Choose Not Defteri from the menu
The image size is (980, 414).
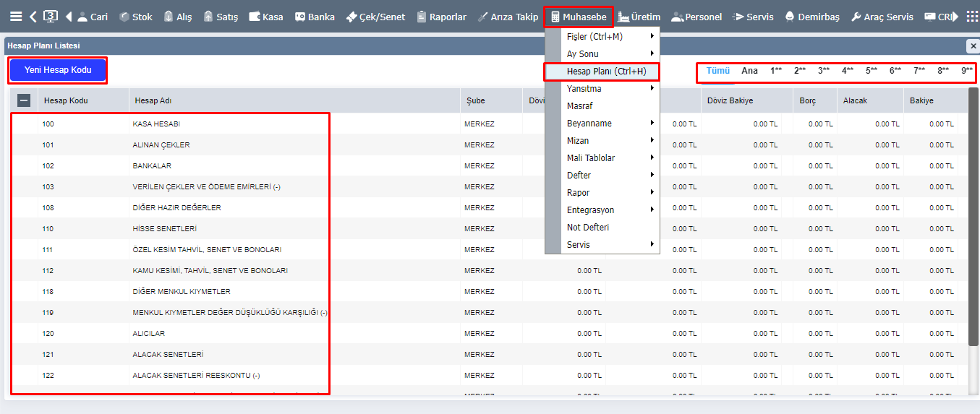587,228
